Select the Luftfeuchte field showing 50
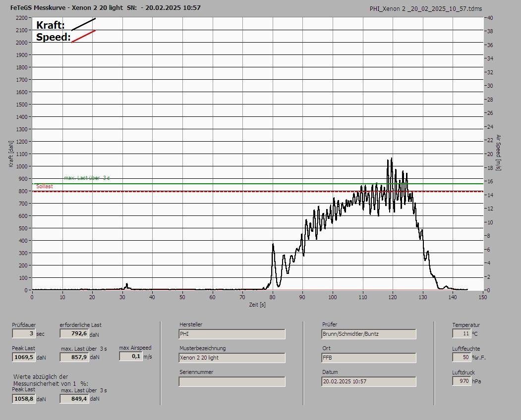 (462, 357)
